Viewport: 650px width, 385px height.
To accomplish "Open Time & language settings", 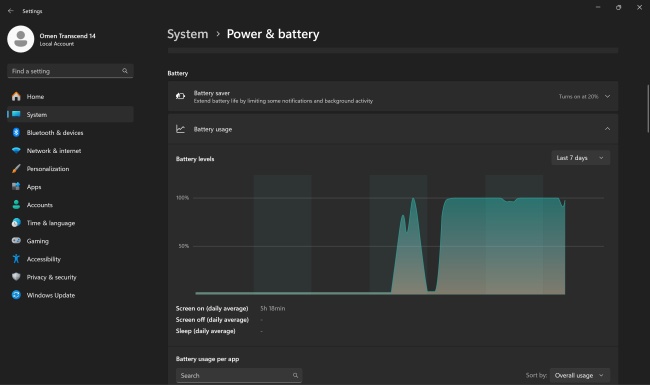I will [70, 223].
